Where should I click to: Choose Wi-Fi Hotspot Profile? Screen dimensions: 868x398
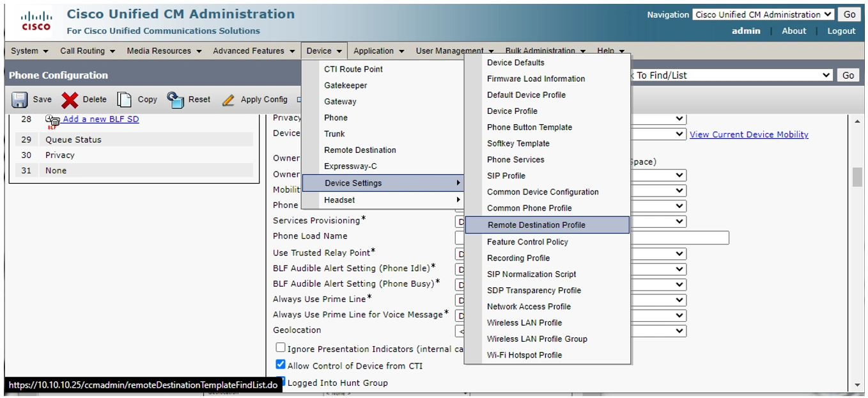(x=525, y=354)
